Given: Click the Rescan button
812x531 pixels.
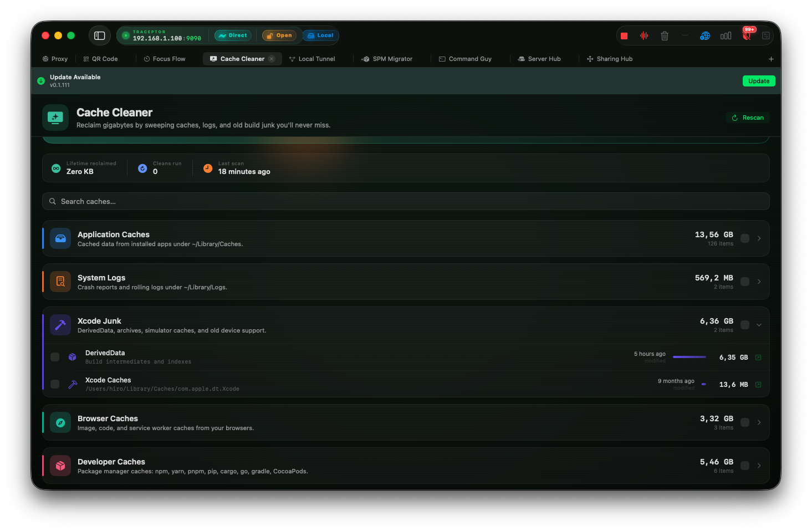Looking at the screenshot, I should pyautogui.click(x=748, y=118).
